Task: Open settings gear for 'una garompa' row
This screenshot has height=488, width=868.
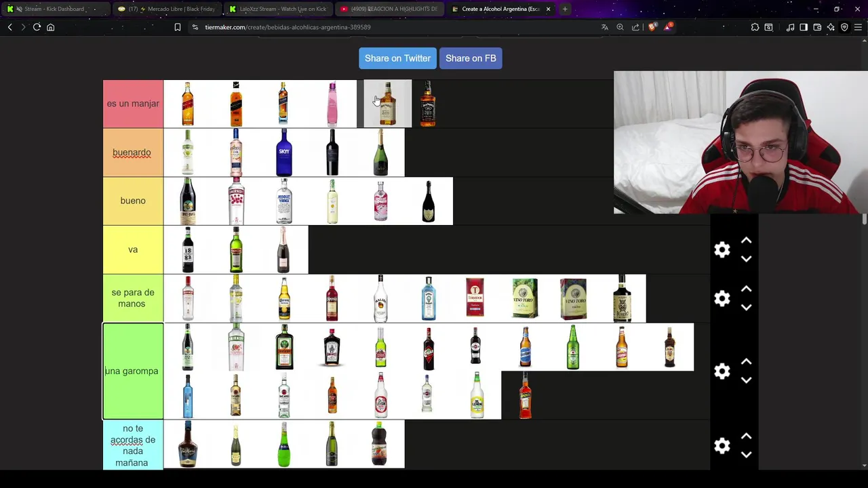Action: tap(722, 371)
